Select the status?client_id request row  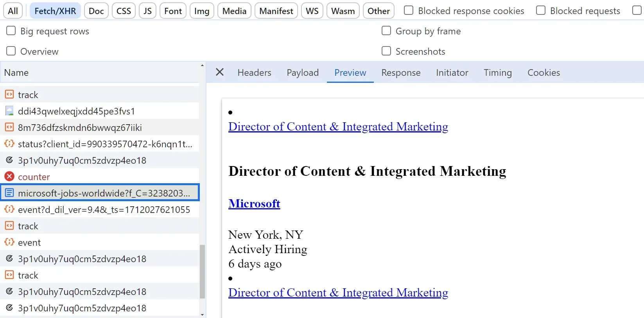pos(100,144)
